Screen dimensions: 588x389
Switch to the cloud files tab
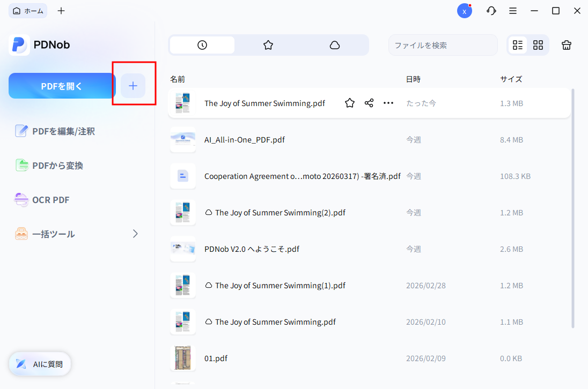coord(335,45)
